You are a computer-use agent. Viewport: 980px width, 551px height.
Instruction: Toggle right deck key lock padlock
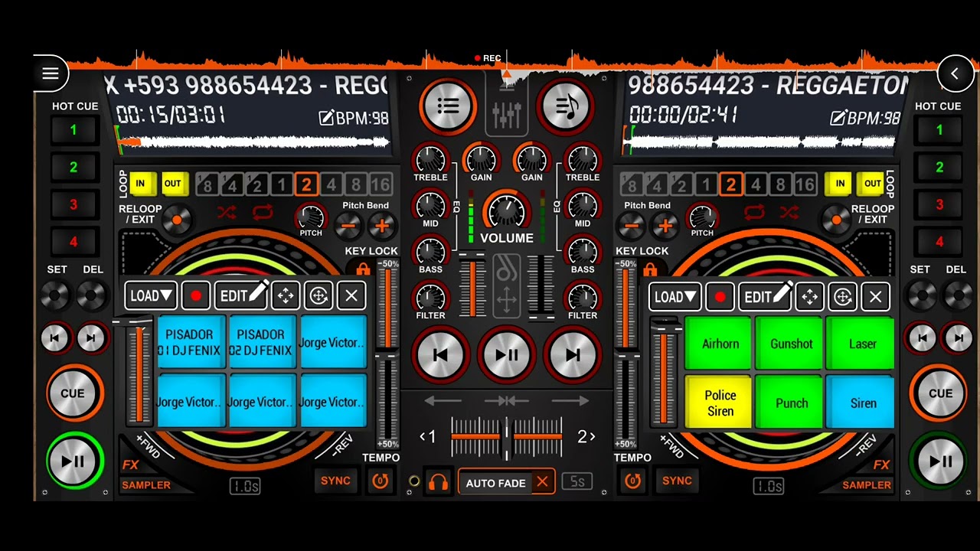[650, 269]
